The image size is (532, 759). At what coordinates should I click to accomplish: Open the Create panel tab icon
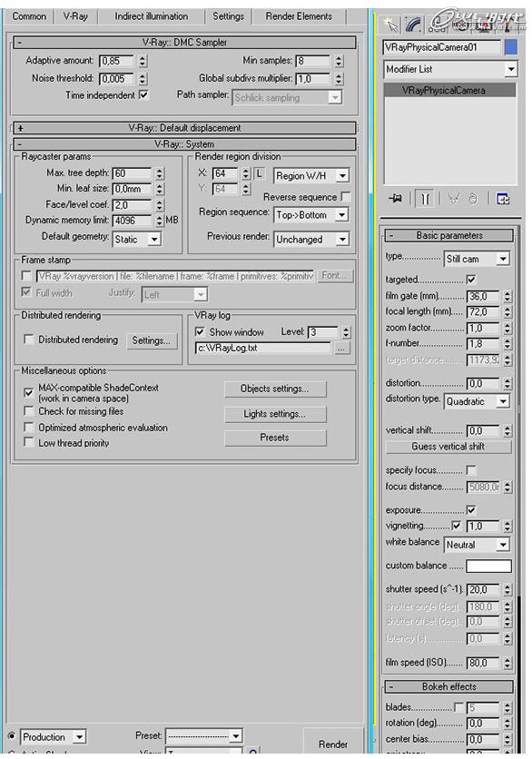click(390, 25)
